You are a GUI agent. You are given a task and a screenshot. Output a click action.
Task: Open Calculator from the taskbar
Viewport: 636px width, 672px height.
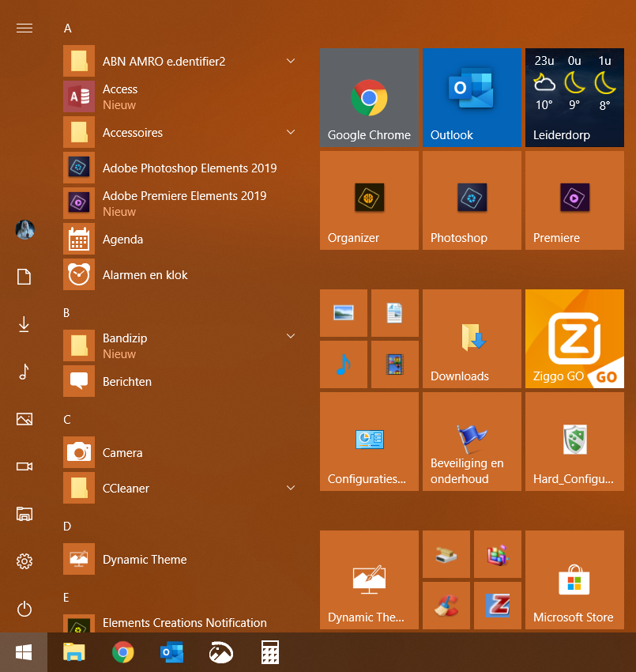270,652
